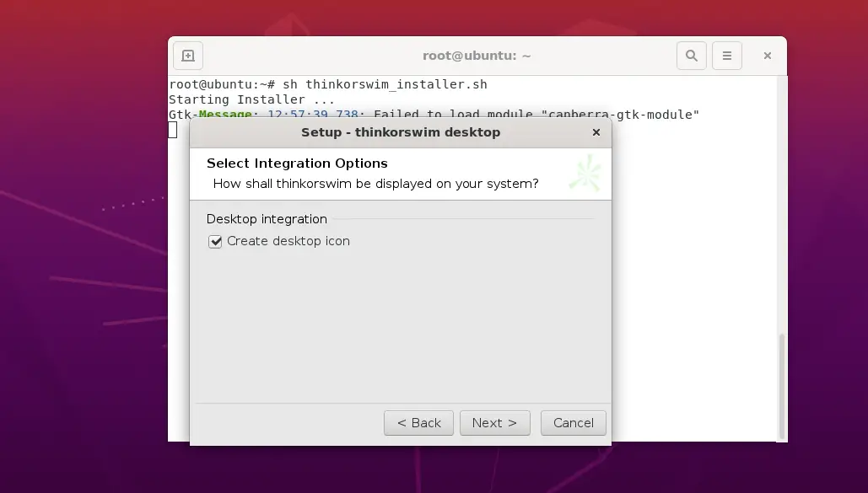Go to the previous step with Back
The width and height of the screenshot is (868, 493).
pos(418,423)
